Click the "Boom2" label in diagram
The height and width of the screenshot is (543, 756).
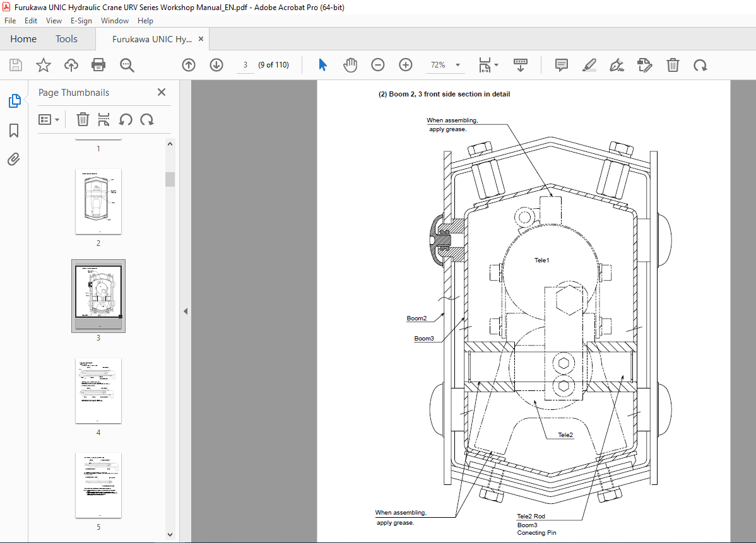point(416,318)
